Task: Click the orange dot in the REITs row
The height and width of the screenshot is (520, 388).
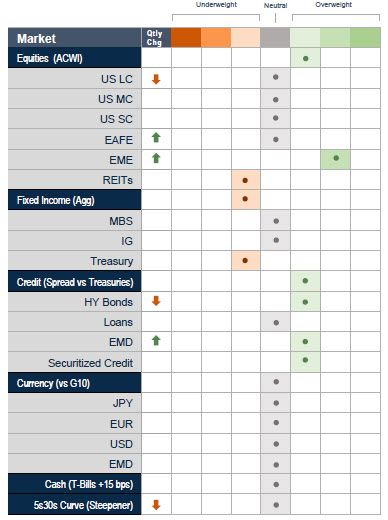Action: click(x=245, y=180)
